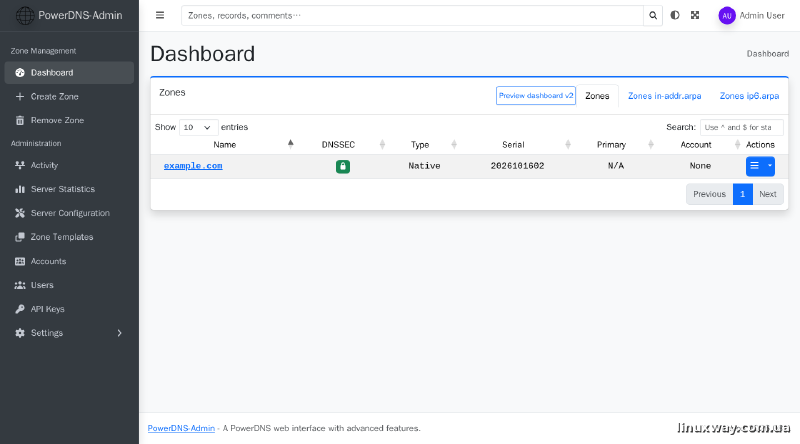Click the Previous pagination button
Viewport: 800px width, 444px height.
[x=709, y=194]
